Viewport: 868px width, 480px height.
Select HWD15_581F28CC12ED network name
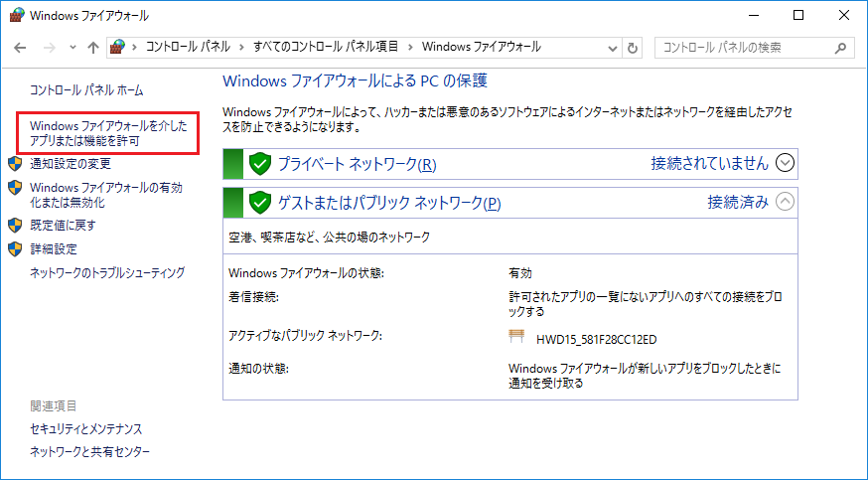pyautogui.click(x=597, y=339)
